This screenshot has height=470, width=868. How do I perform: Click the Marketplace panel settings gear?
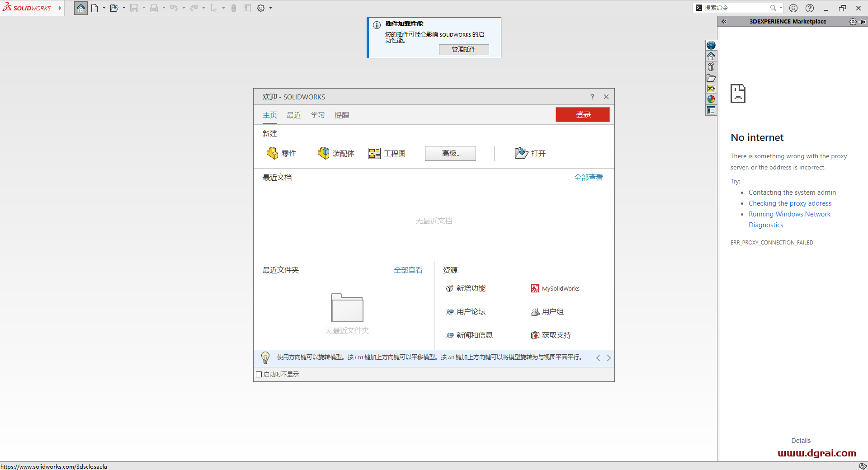pyautogui.click(x=853, y=22)
